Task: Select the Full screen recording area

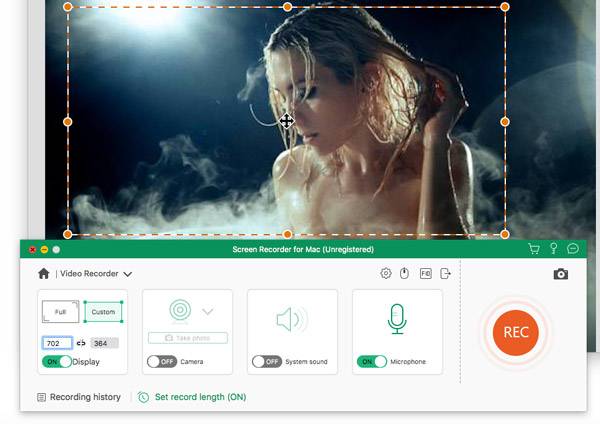Action: click(x=61, y=312)
